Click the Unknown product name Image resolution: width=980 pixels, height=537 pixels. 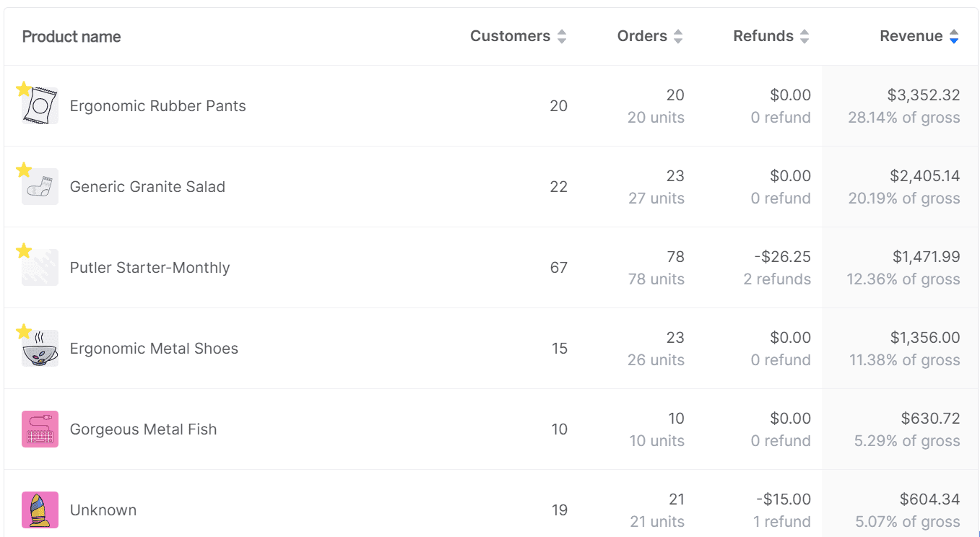(x=103, y=510)
